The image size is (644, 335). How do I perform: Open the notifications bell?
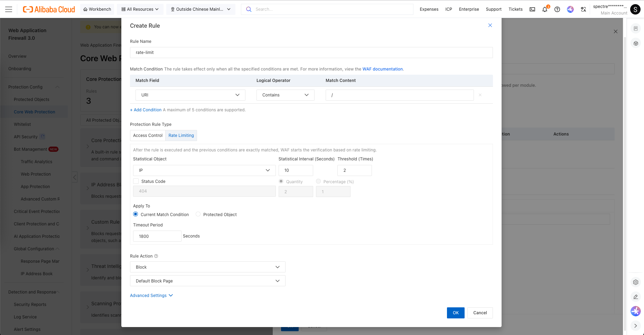point(545,9)
